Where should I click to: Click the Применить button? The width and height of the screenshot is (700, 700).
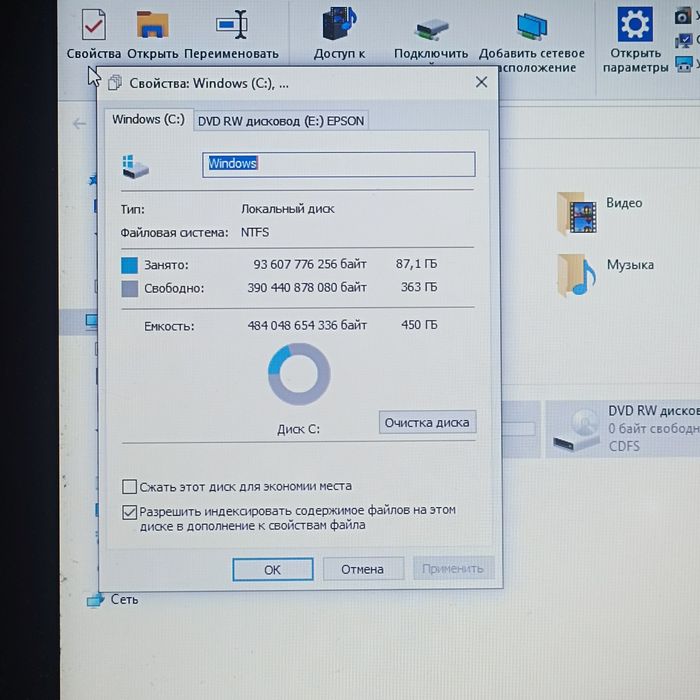point(453,568)
